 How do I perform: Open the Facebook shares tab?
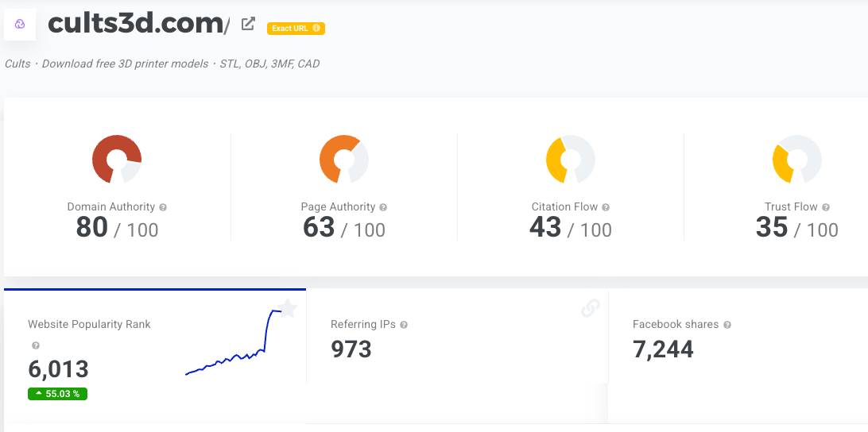[x=675, y=324]
